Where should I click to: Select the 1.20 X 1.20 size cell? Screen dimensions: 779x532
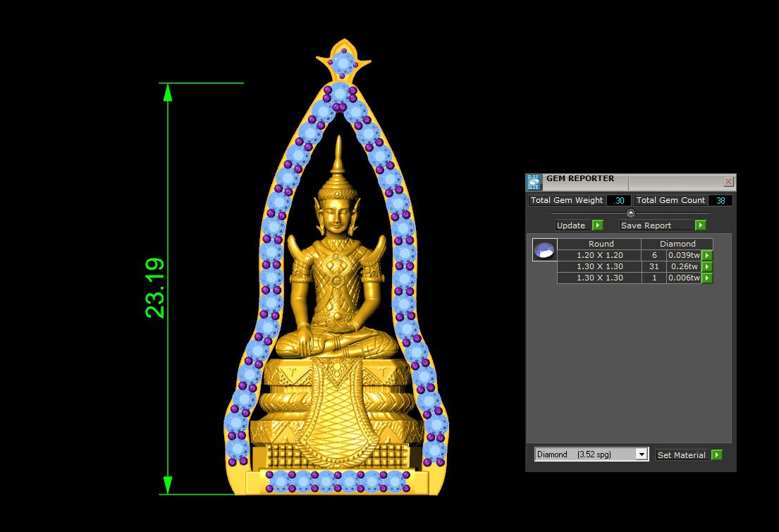600,255
